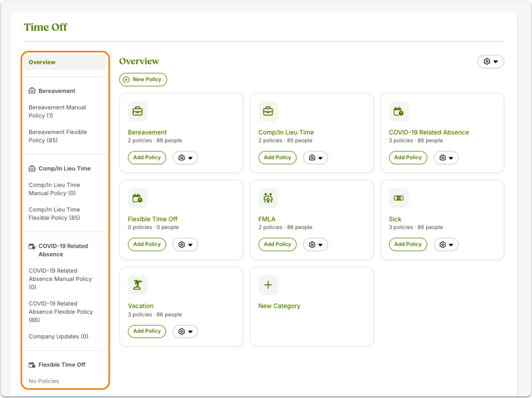Click the sidebar Bereavement briefcase icon
Viewport: 532px width, 398px height.
click(x=32, y=91)
